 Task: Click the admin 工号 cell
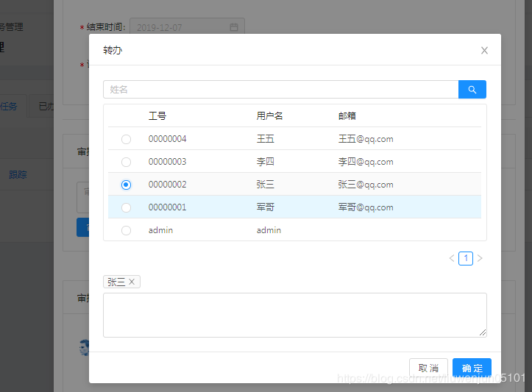click(161, 230)
